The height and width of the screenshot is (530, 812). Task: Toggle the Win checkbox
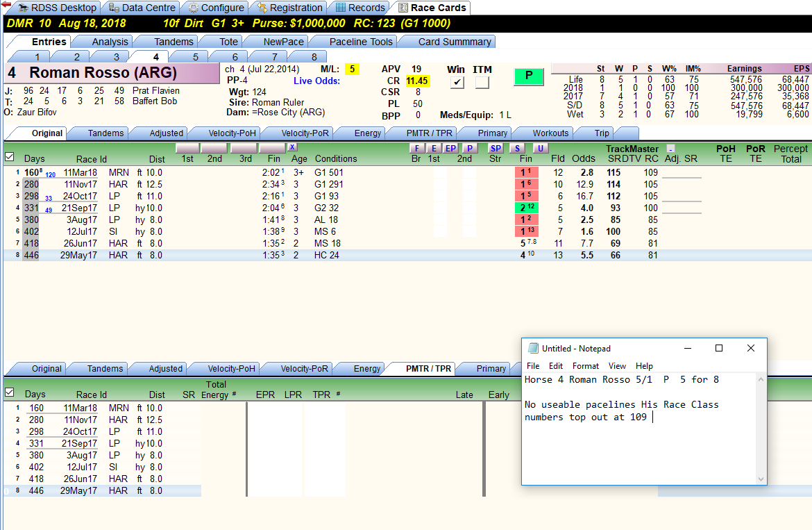[457, 83]
